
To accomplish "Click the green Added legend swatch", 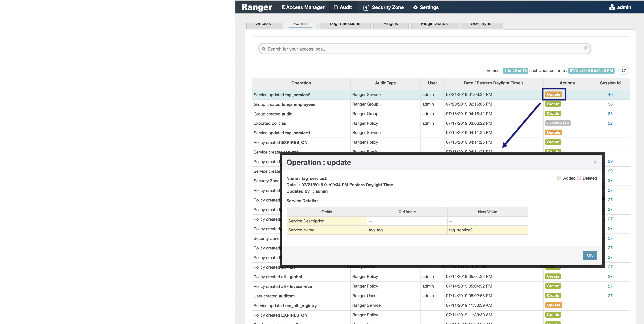I will (x=559, y=178).
